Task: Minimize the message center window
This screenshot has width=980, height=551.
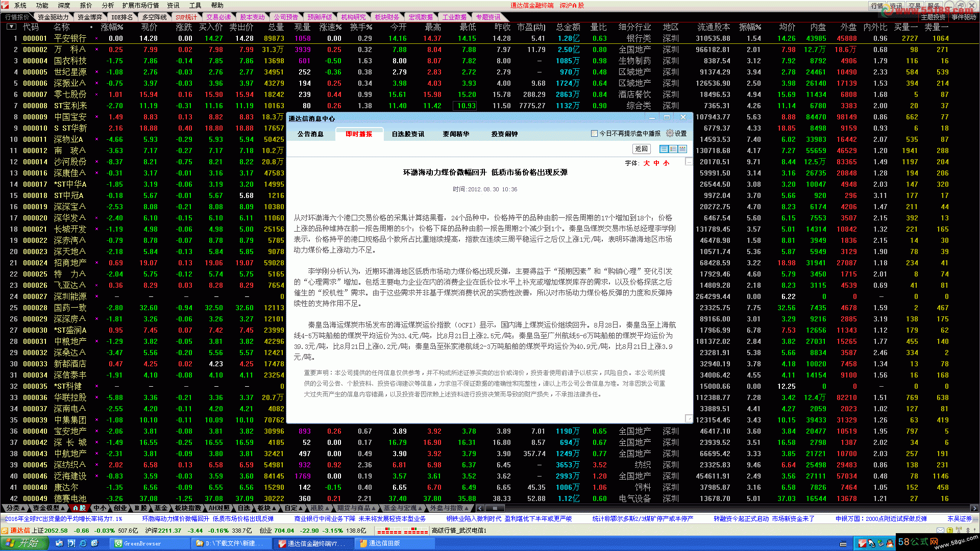Action: [652, 117]
